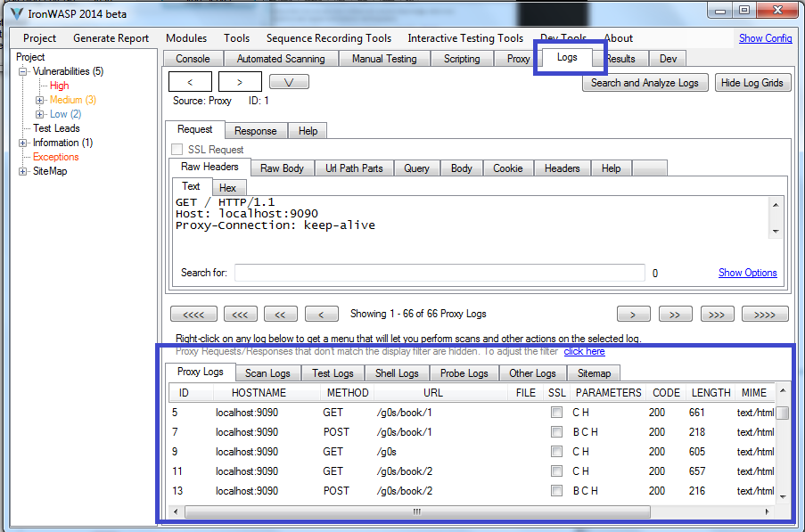
Task: Sort grid by HOSTNAME column header
Action: pyautogui.click(x=259, y=393)
